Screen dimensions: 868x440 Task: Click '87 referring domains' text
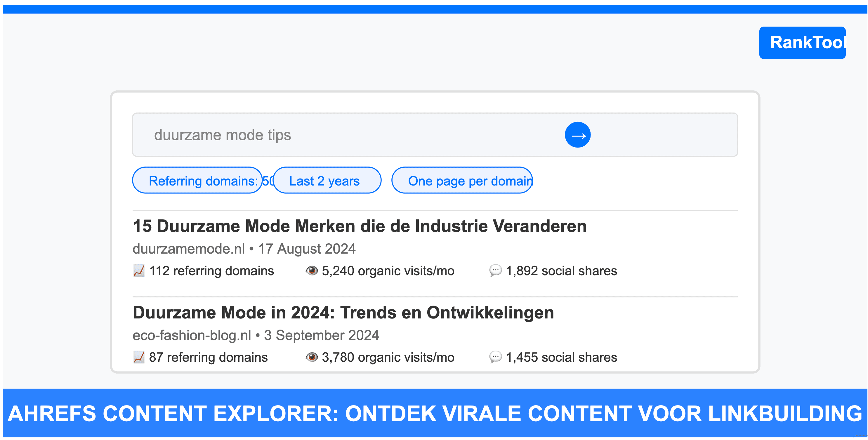(208, 357)
